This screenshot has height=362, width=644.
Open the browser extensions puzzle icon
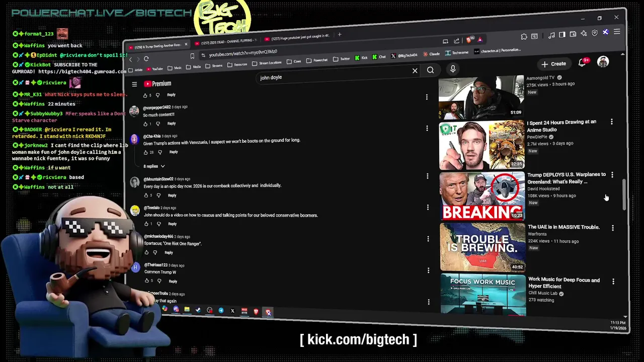click(x=524, y=37)
